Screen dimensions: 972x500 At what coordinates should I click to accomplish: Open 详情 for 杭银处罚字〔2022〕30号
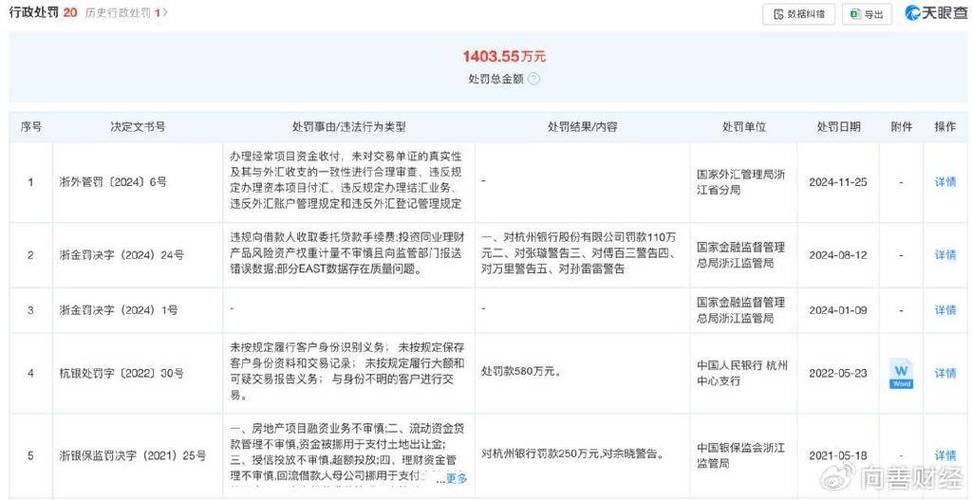click(x=945, y=373)
